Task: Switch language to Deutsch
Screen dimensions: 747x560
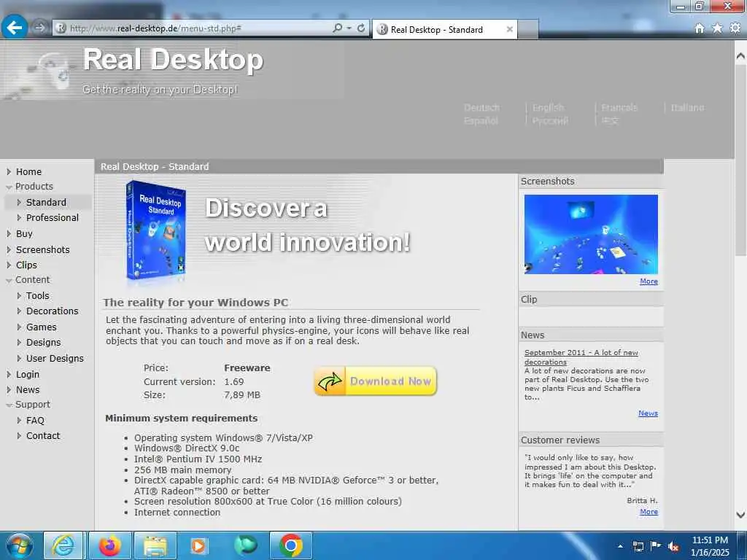Action: 481,108
